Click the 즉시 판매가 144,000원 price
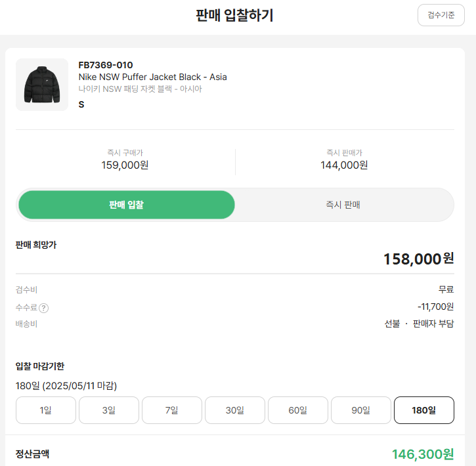476x466 pixels. [x=344, y=165]
